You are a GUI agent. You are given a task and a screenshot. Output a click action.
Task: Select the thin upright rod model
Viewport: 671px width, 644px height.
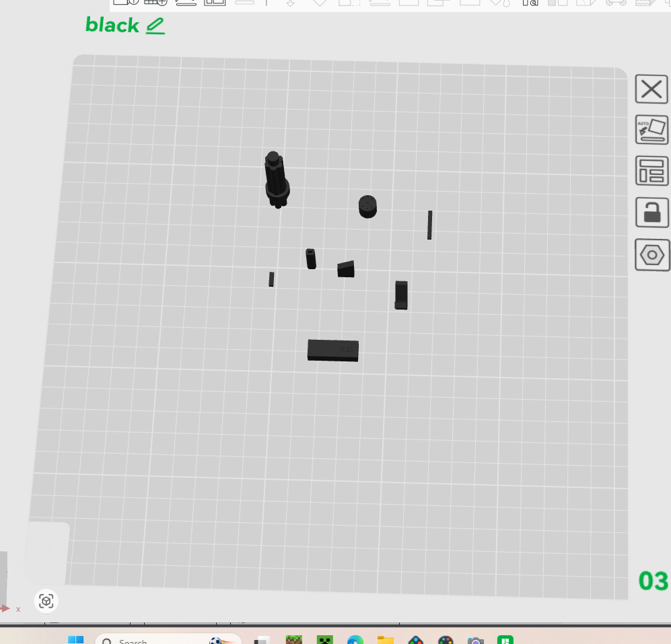point(429,225)
